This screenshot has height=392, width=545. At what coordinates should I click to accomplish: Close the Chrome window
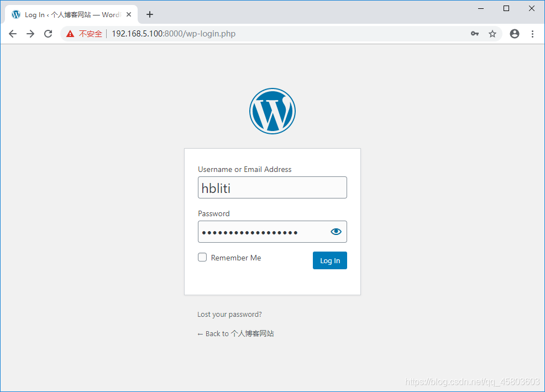click(531, 8)
